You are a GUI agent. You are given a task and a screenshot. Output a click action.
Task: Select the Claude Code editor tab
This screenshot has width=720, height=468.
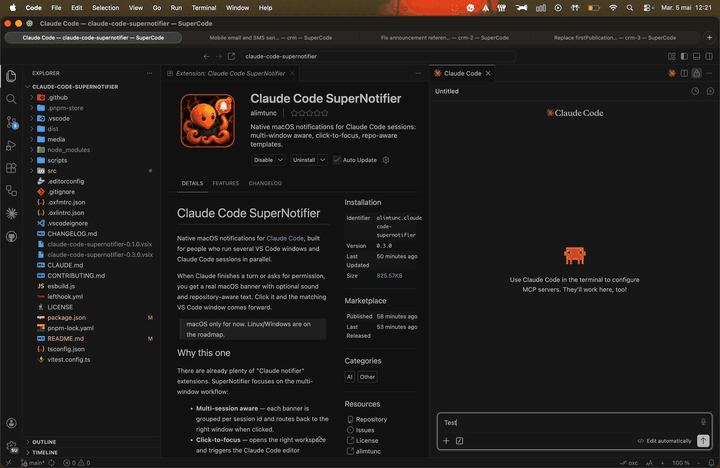pyautogui.click(x=462, y=73)
